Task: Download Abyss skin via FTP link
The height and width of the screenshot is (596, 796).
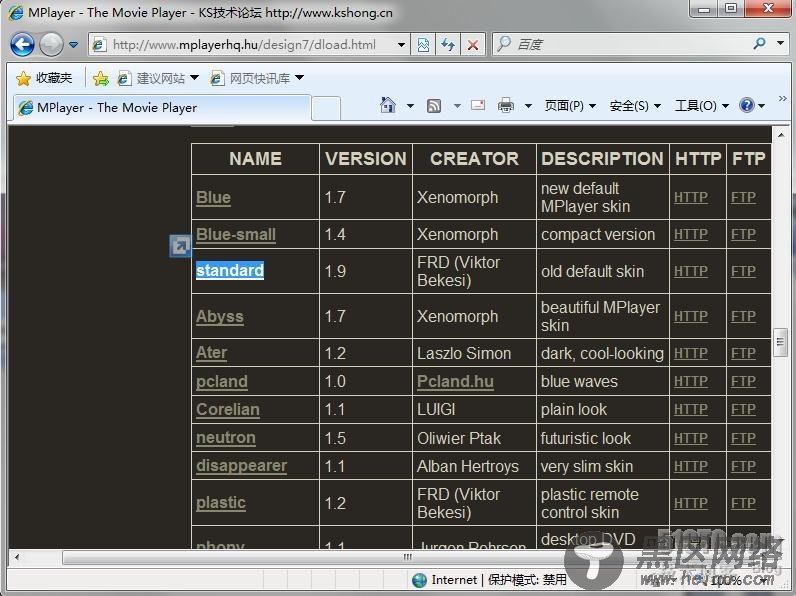Action: pos(743,317)
